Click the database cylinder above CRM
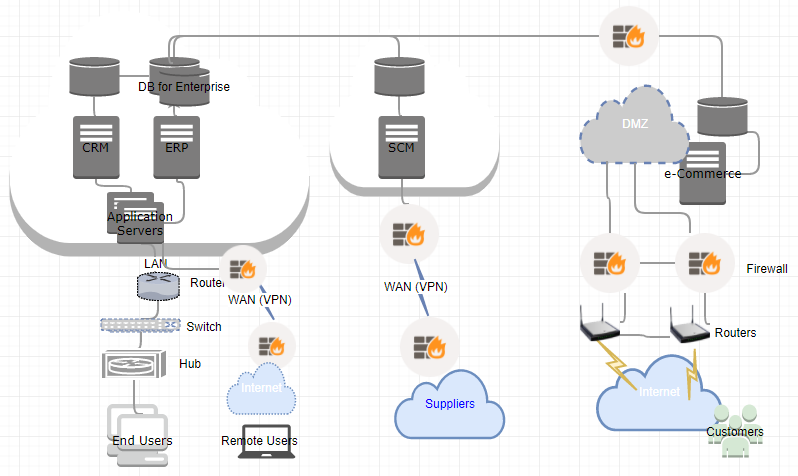The width and height of the screenshot is (798, 476). click(x=94, y=77)
